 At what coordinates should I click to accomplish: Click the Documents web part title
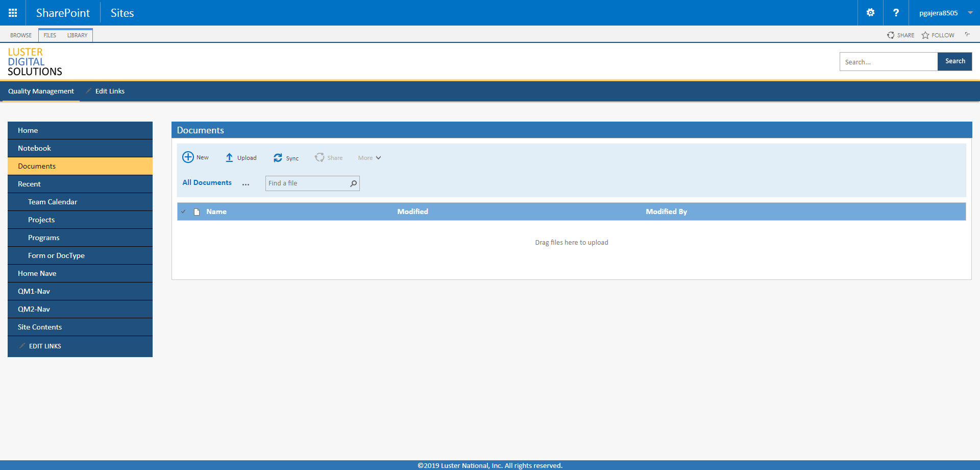tap(200, 130)
